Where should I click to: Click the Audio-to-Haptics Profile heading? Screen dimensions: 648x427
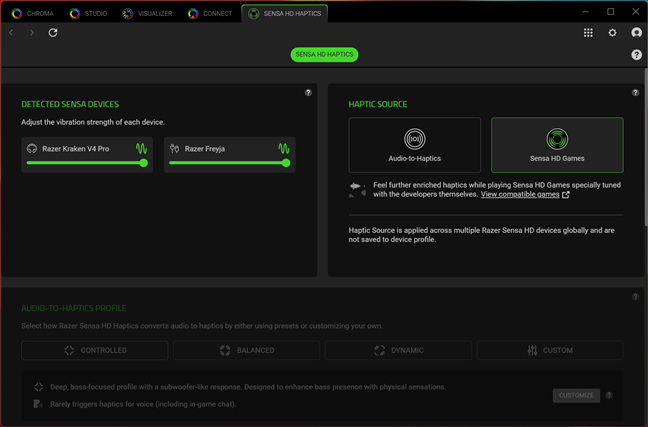pyautogui.click(x=74, y=308)
